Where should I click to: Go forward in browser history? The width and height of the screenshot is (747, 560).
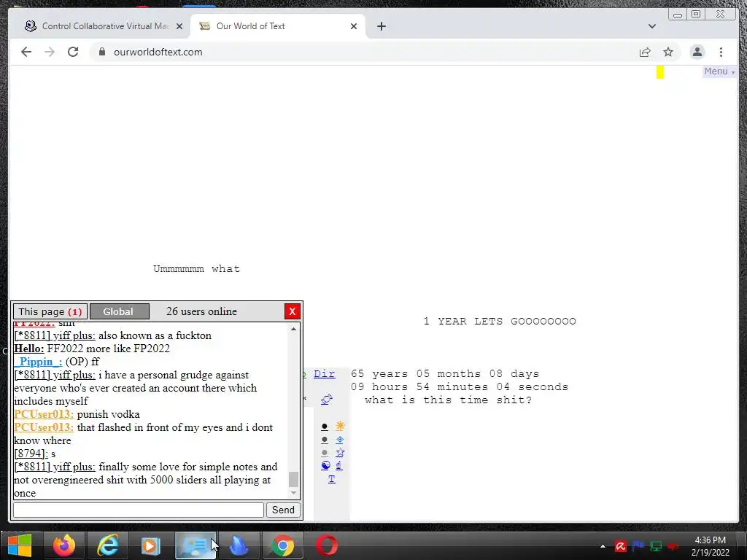click(50, 52)
